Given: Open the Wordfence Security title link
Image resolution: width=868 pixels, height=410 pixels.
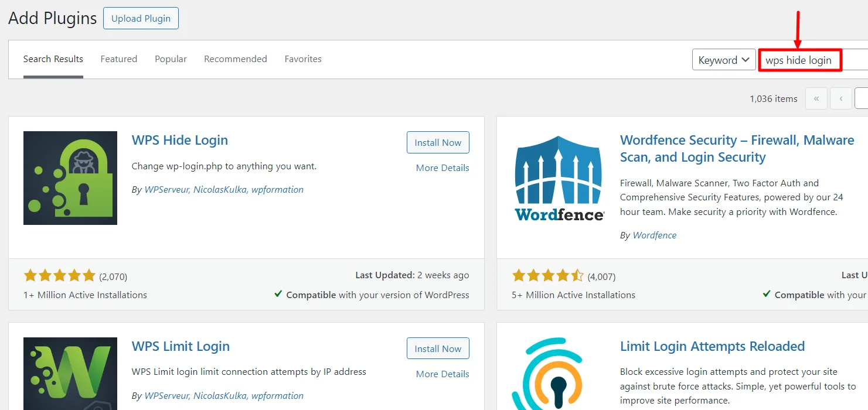Looking at the screenshot, I should click(737, 149).
